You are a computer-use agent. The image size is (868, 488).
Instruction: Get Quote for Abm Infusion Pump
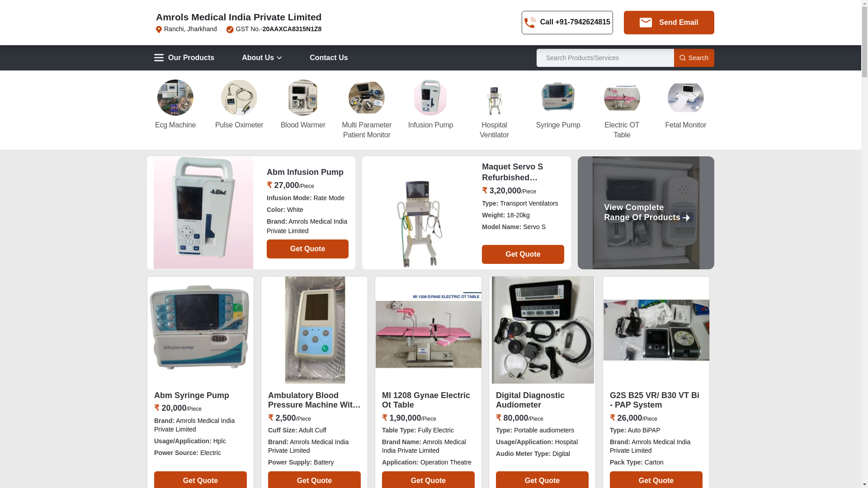click(307, 249)
